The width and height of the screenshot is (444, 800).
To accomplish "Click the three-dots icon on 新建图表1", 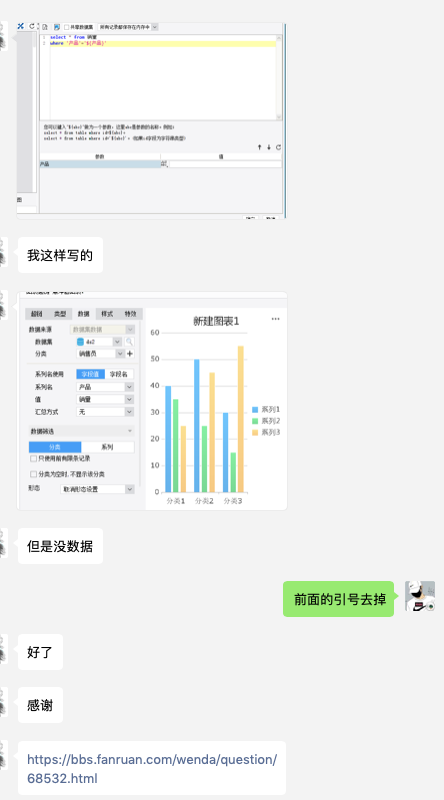I will [x=276, y=319].
